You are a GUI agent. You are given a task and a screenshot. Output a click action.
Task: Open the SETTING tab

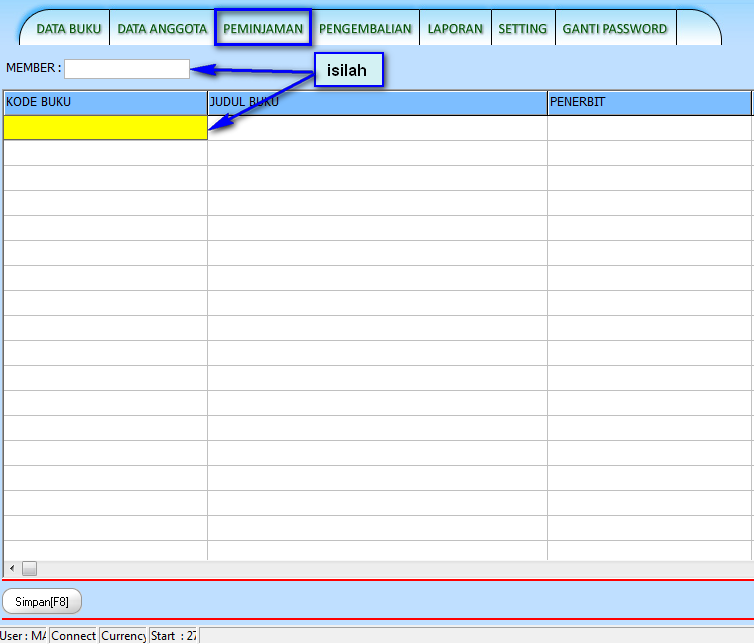[x=522, y=29]
